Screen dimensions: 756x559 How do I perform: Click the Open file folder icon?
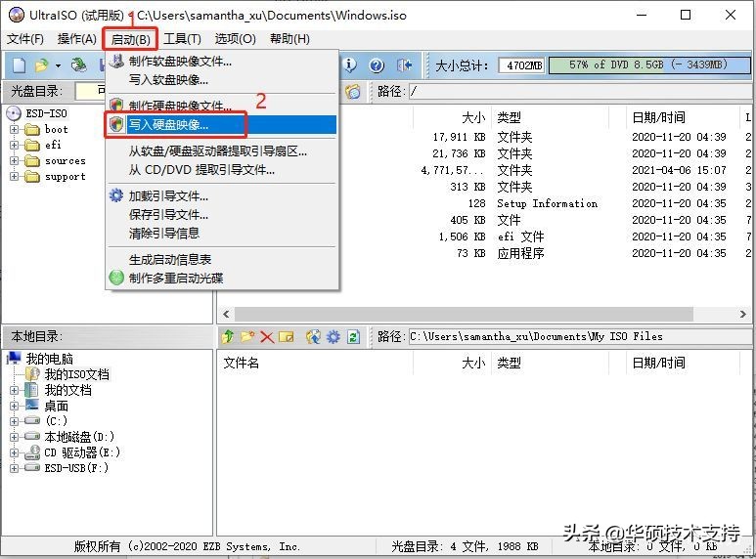(42, 65)
